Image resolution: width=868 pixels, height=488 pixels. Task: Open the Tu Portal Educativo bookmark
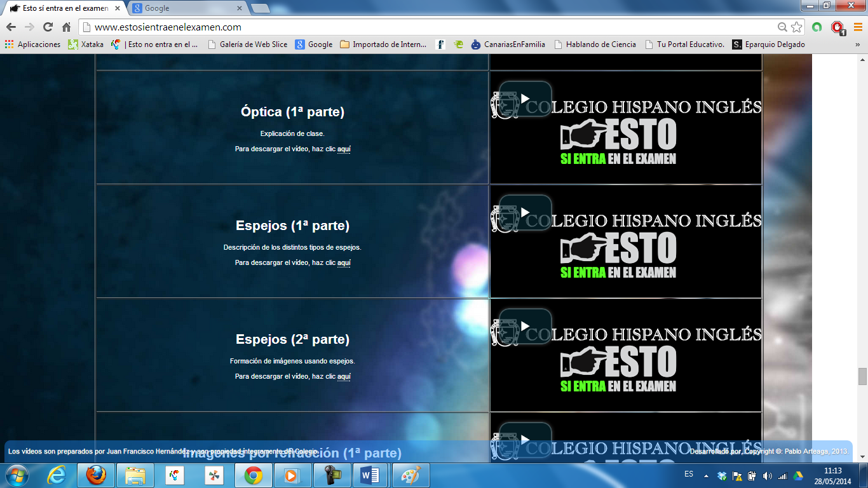(684, 44)
